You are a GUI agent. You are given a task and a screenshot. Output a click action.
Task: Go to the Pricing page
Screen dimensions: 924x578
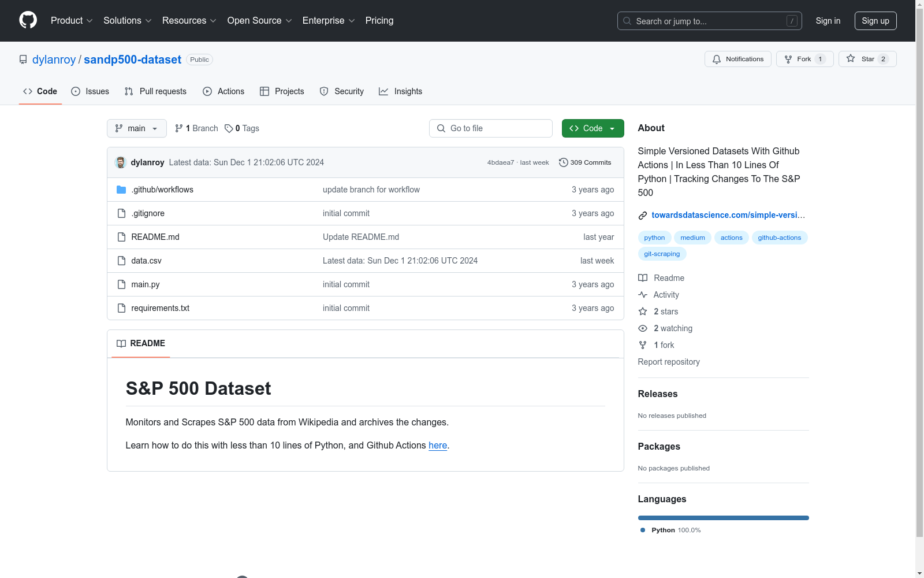pyautogui.click(x=379, y=20)
